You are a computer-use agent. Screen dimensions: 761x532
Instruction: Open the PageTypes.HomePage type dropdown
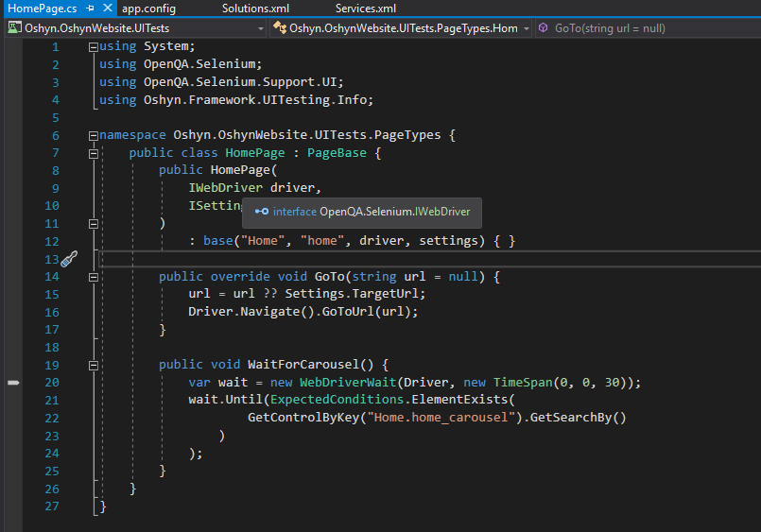[x=525, y=28]
